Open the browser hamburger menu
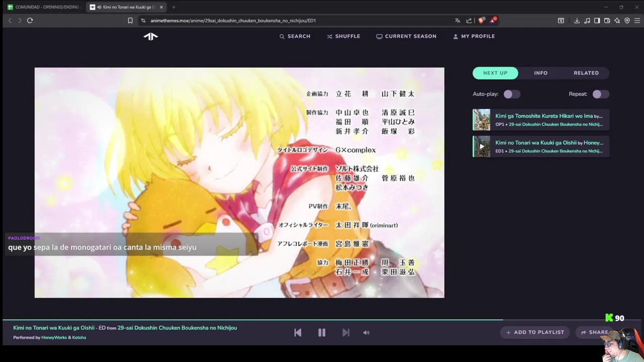This screenshot has width=644, height=362. [x=637, y=21]
